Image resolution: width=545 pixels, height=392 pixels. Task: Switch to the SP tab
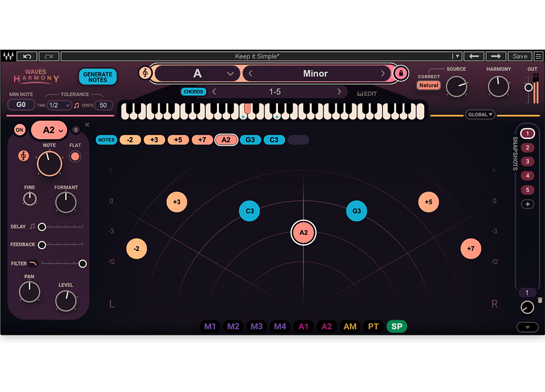pos(397,326)
